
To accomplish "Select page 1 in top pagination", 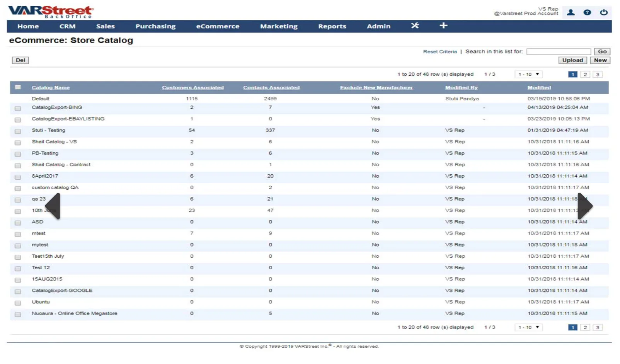I will click(573, 75).
